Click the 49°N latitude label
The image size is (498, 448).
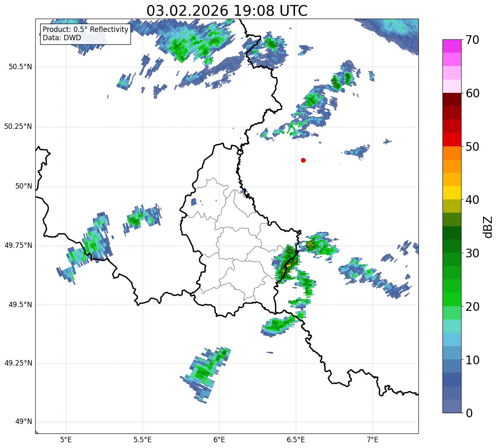coord(24,422)
